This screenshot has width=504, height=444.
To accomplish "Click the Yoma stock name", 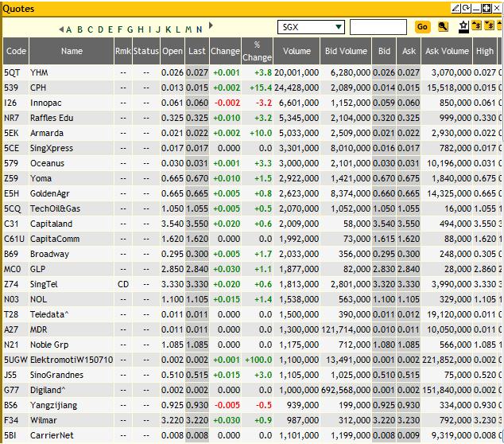I will tap(41, 178).
